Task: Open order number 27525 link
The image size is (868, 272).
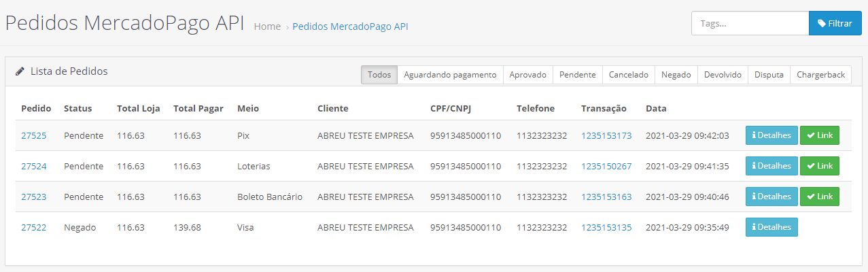Action: [x=34, y=135]
